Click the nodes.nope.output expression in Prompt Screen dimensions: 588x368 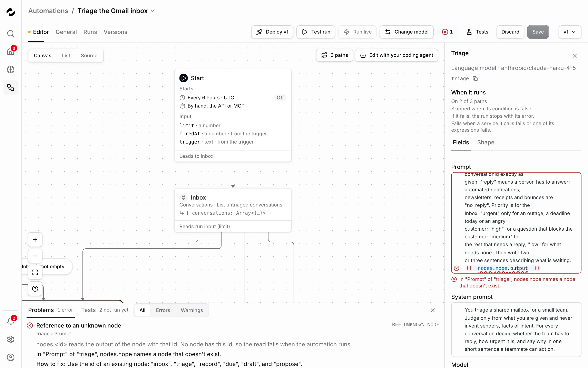coord(502,268)
